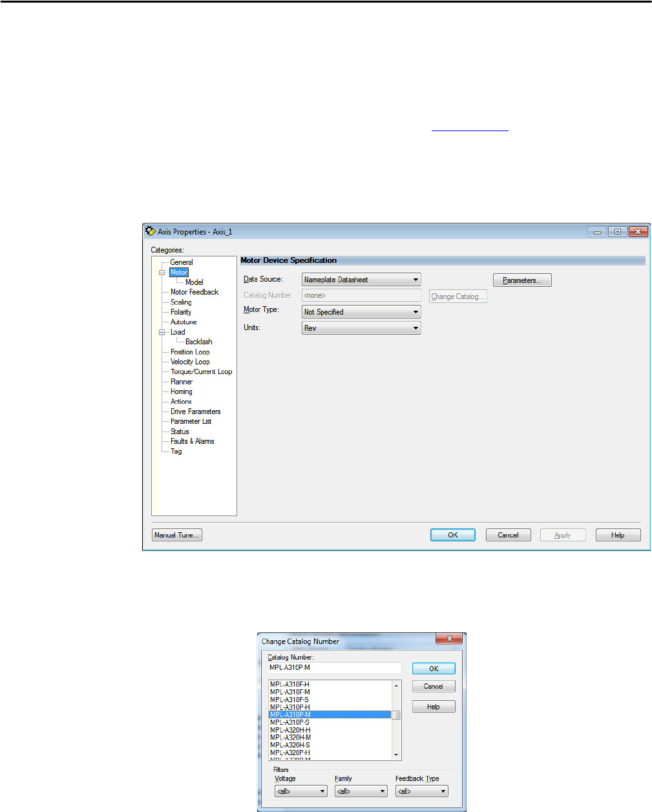
Task: Select Actions category
Action: point(181,402)
